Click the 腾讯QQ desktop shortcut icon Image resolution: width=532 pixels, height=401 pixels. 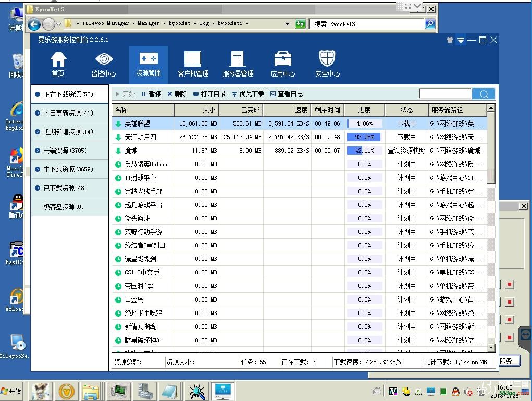coord(16,205)
